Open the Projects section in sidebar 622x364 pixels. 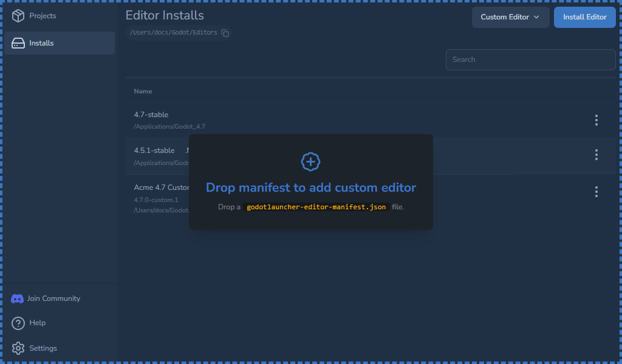(x=60, y=16)
